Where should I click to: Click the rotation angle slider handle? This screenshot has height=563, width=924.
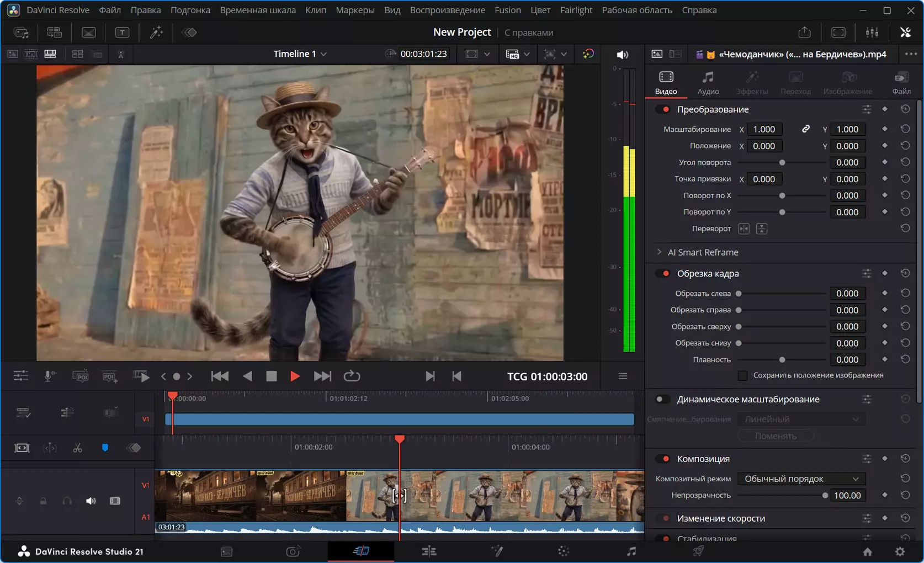(782, 163)
